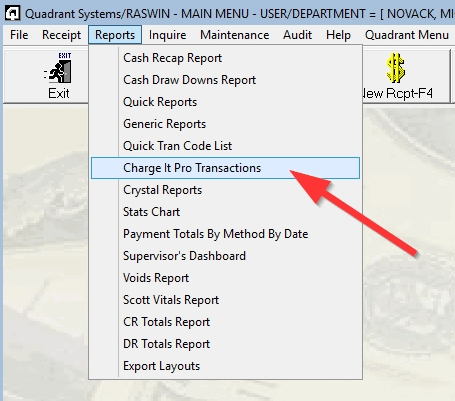
Task: Click the Exit running-man door icon
Action: [x=58, y=68]
